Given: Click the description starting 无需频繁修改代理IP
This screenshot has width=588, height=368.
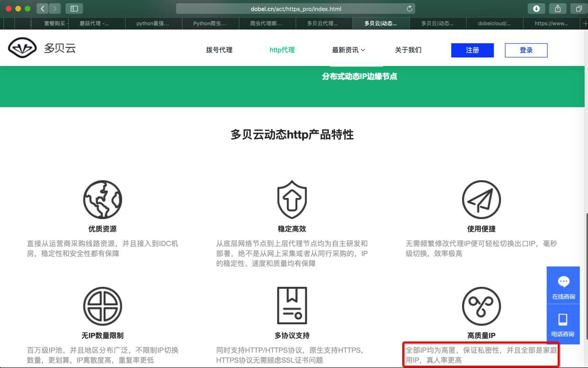Looking at the screenshot, I should [x=481, y=248].
